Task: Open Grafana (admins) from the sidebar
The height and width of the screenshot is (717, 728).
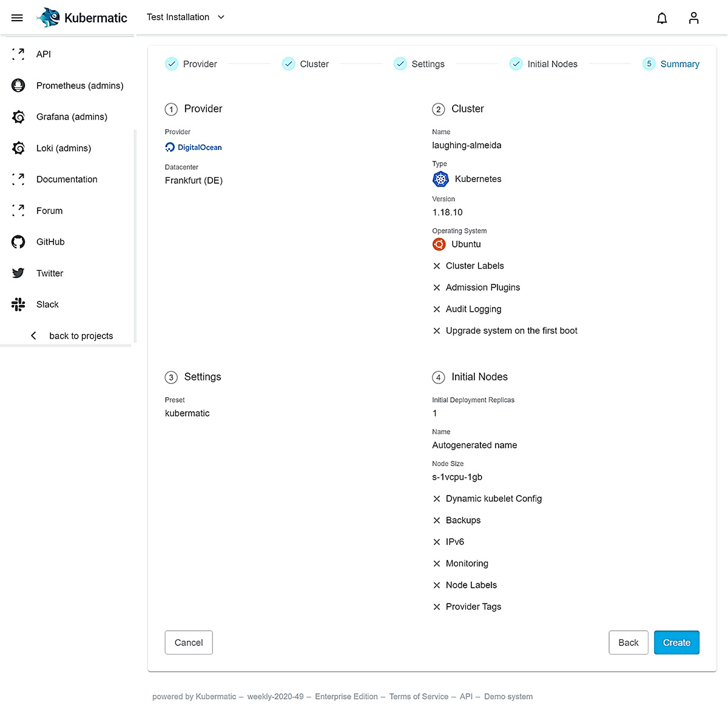Action: tap(71, 116)
